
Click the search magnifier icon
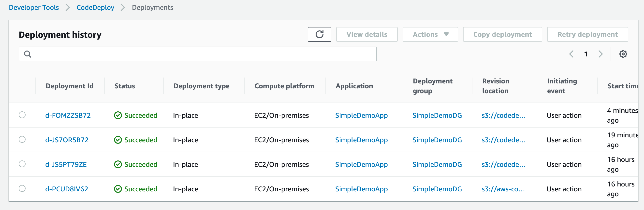[x=28, y=54]
